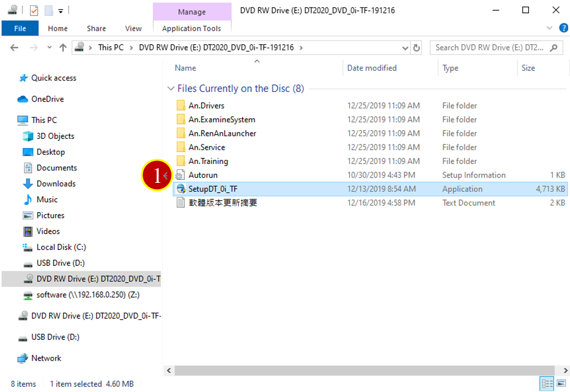Select the Application Tools tab

click(x=191, y=28)
